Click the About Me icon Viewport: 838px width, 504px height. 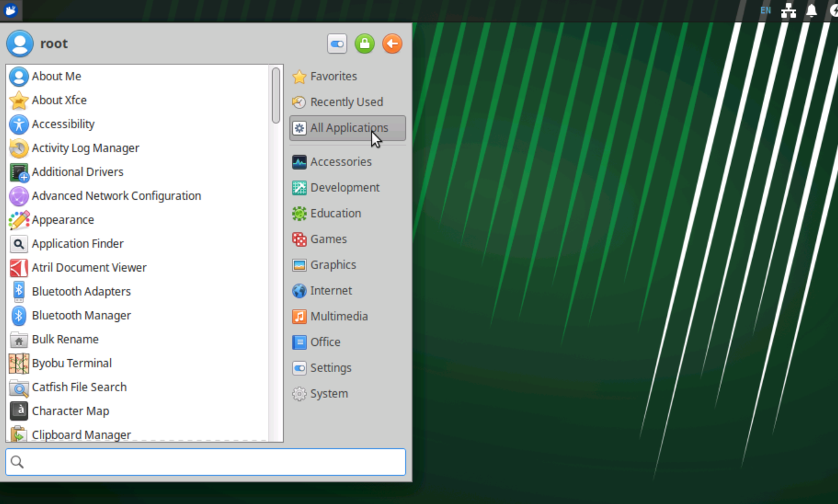click(19, 77)
